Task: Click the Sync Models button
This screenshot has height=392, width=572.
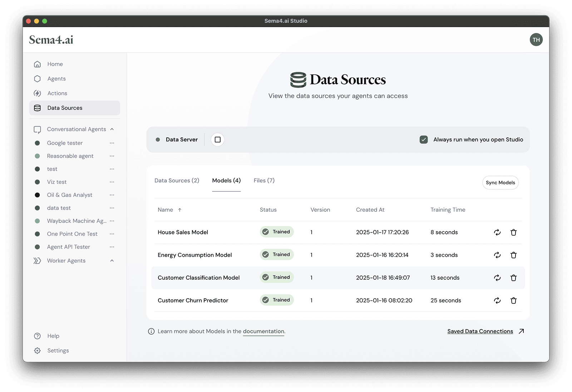Action: point(500,182)
